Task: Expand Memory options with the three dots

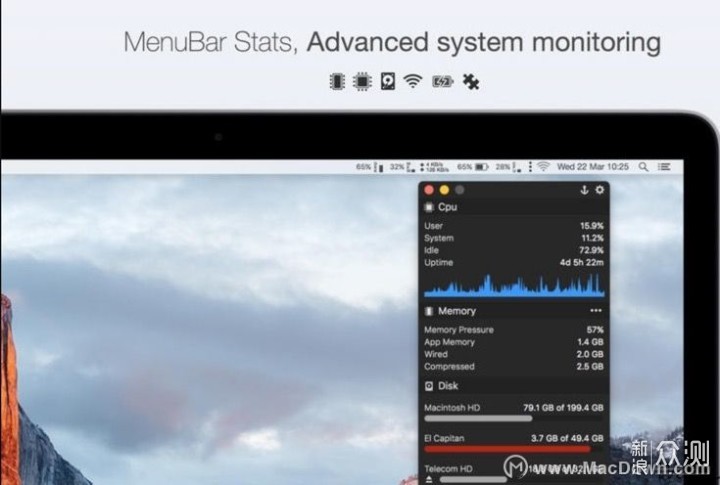Action: coord(596,311)
